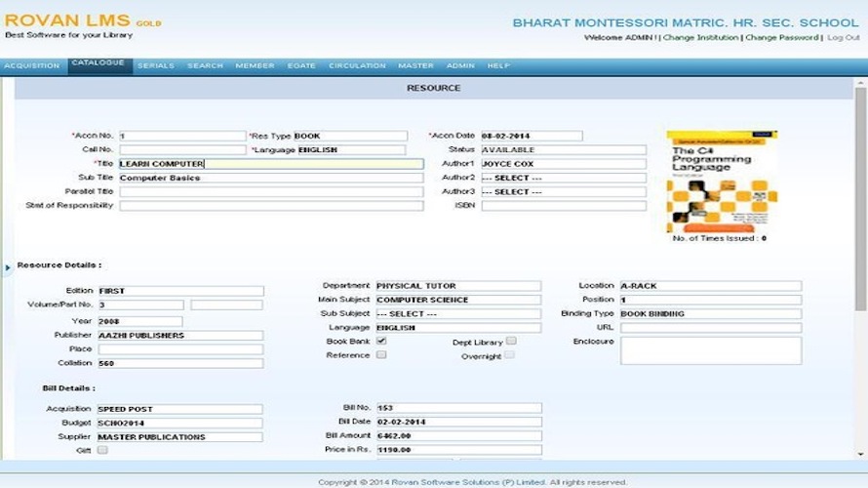The image size is (868, 488).
Task: Open the Sub Subject select dropdown
Action: point(458,313)
